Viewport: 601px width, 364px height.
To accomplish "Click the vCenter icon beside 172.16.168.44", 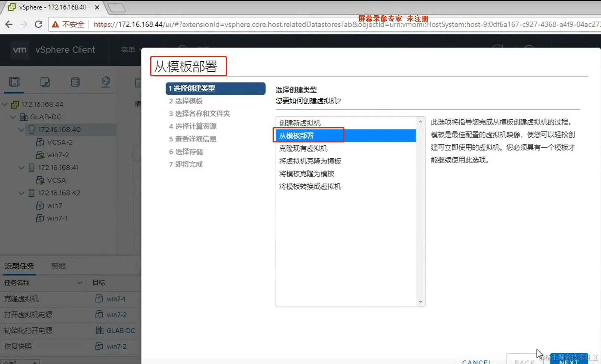I will (15, 104).
